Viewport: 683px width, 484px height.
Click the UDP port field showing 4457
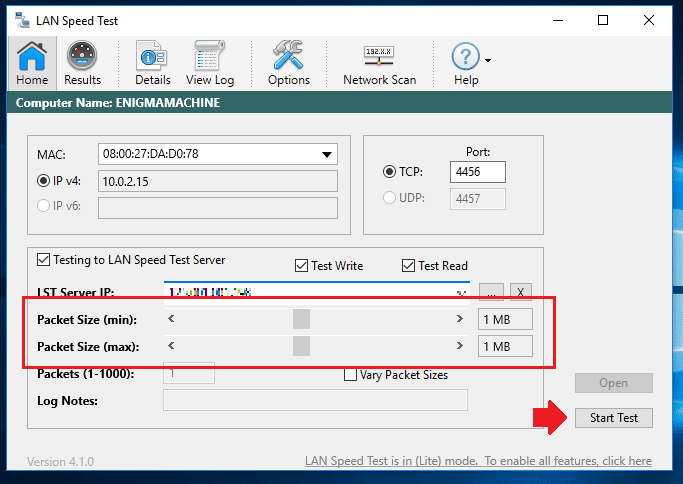(x=478, y=199)
